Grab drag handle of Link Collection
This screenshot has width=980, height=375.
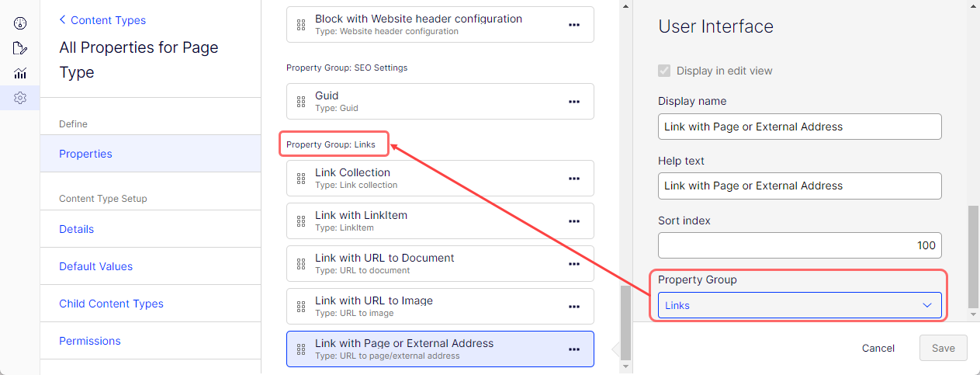click(x=301, y=179)
